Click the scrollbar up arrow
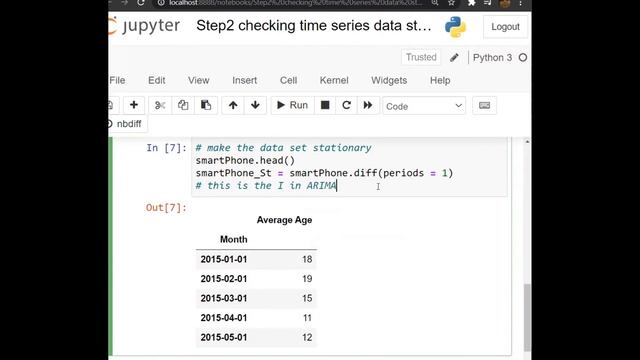The width and height of the screenshot is (640, 360). [x=527, y=142]
